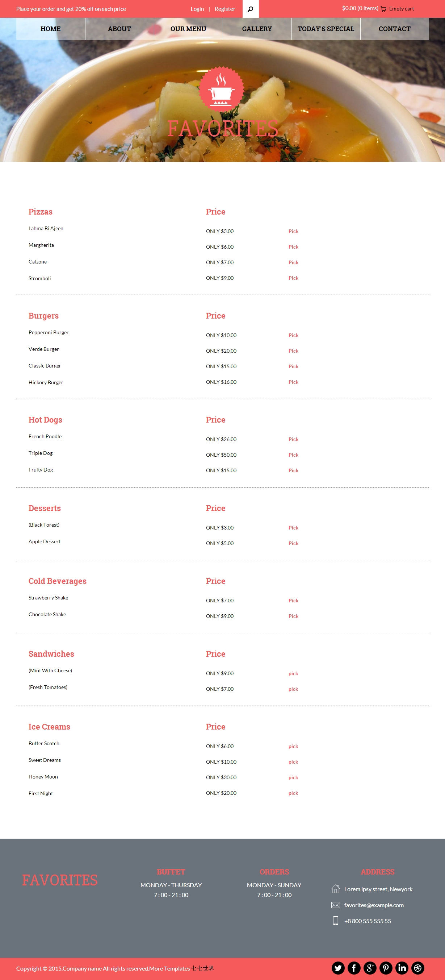Open the Pinterest social icon
This screenshot has width=445, height=980.
point(386,968)
